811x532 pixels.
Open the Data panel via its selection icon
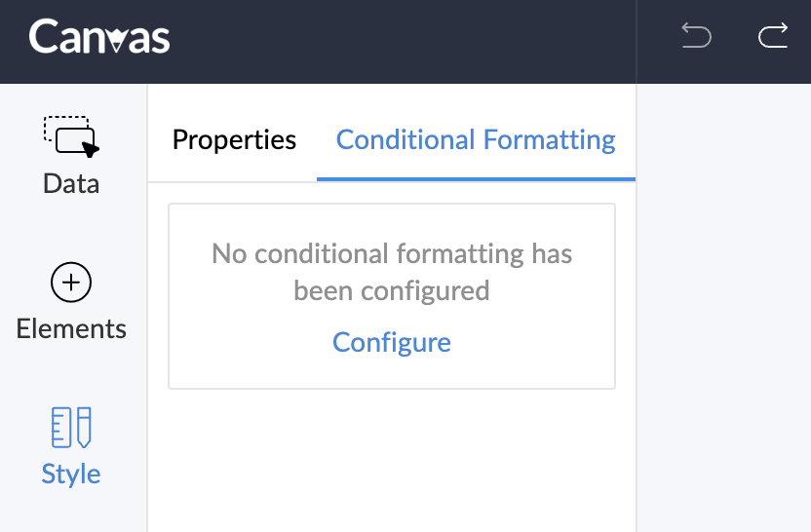(71, 136)
